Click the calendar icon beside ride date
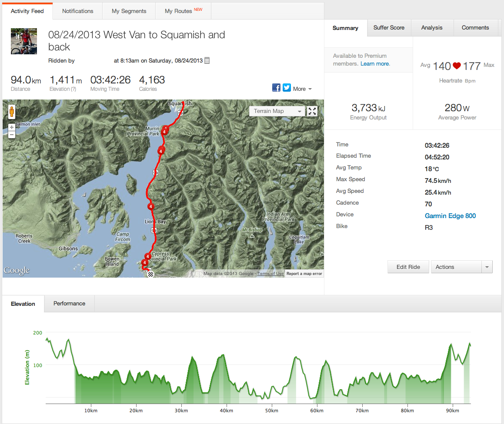This screenshot has height=424, width=504. pyautogui.click(x=207, y=61)
